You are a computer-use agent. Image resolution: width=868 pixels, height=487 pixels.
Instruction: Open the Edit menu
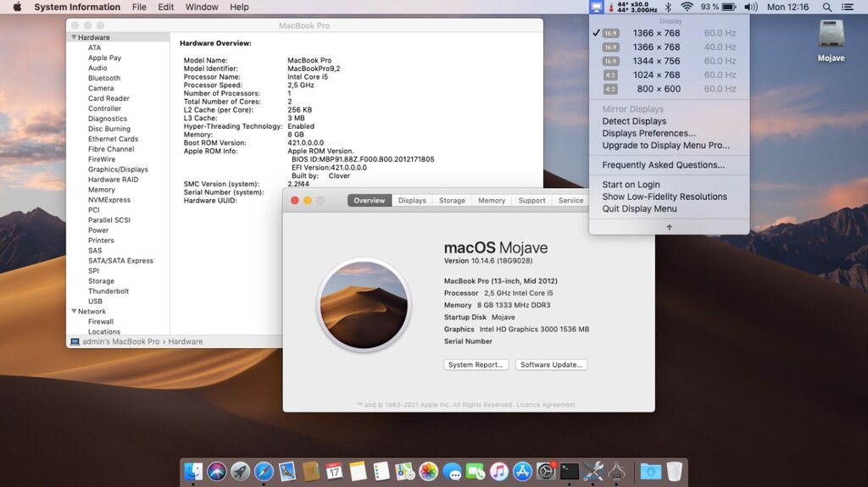165,7
